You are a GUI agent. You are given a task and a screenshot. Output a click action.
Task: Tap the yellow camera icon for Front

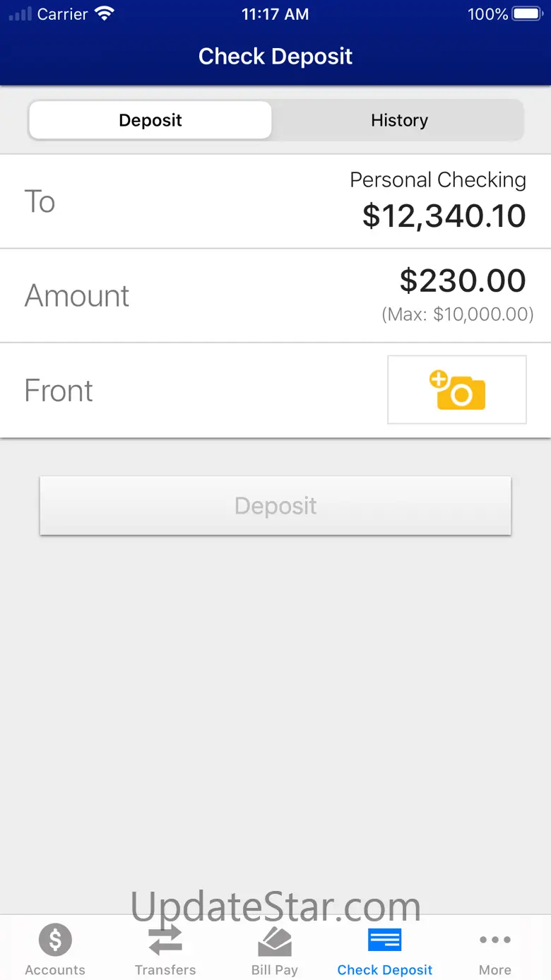point(457,390)
